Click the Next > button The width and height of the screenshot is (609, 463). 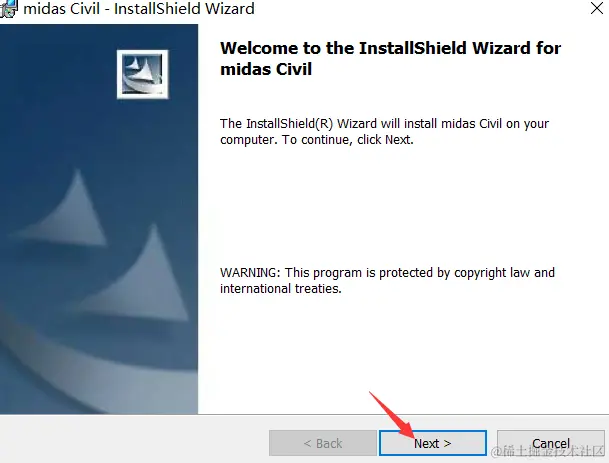click(433, 443)
